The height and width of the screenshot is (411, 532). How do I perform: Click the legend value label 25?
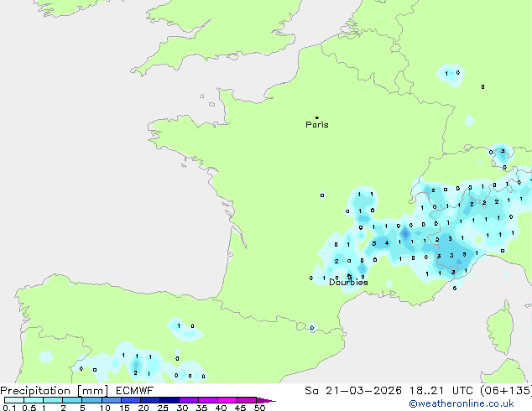click(x=162, y=408)
